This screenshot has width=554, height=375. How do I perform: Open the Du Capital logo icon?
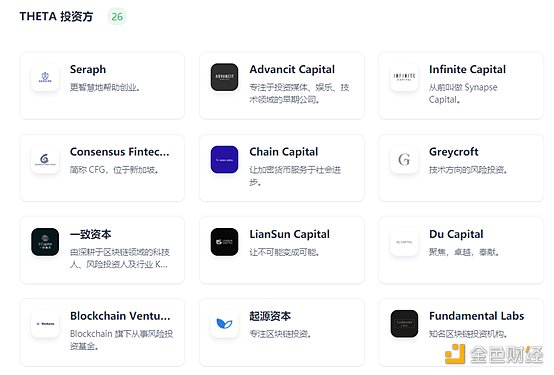click(x=404, y=242)
